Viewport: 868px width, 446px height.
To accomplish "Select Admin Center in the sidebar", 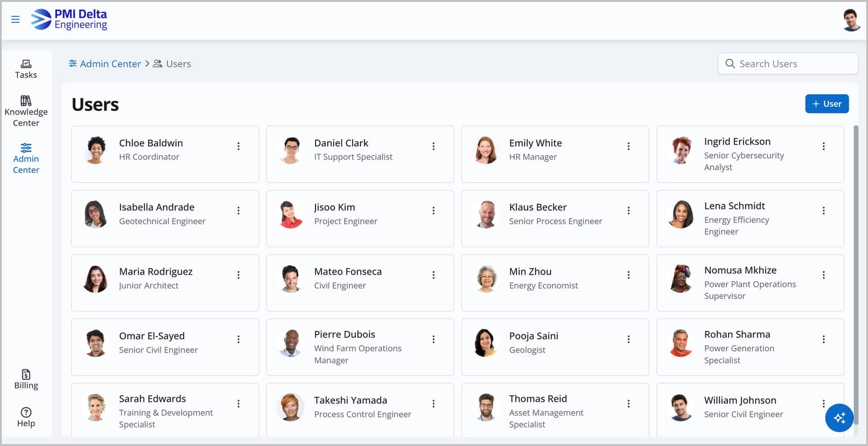I will pyautogui.click(x=26, y=158).
